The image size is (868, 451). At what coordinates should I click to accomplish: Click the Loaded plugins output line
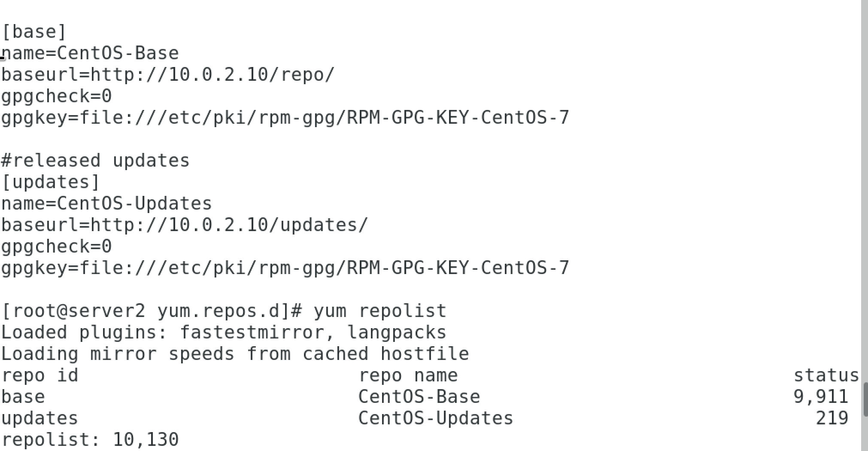tap(224, 332)
